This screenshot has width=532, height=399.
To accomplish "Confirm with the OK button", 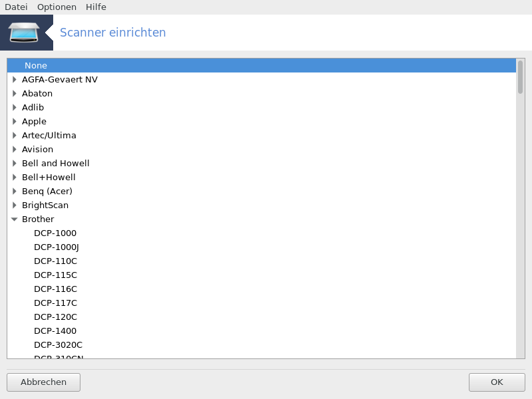I will point(497,382).
